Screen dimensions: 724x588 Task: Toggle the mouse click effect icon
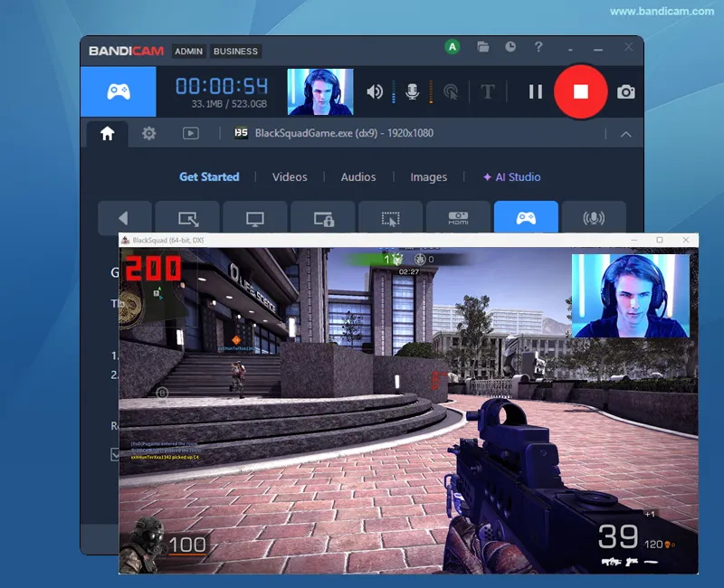[x=451, y=92]
